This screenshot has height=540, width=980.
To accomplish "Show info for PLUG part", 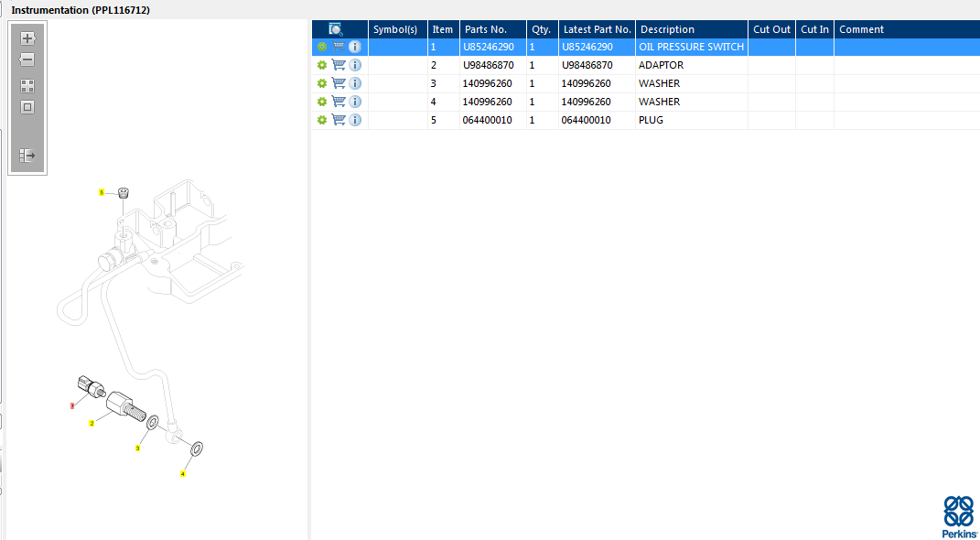I will tap(355, 120).
